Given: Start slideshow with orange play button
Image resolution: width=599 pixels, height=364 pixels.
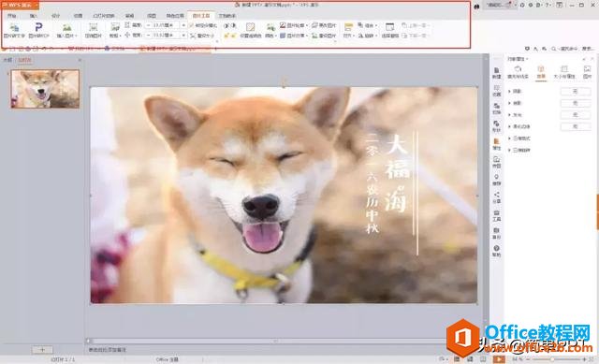Looking at the screenshot, I should pyautogui.click(x=499, y=359).
